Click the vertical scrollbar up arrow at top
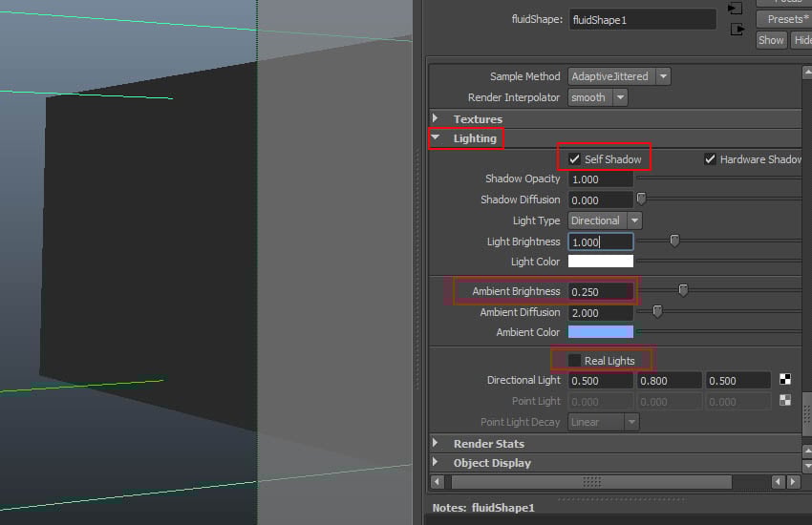Image resolution: width=812 pixels, height=525 pixels. click(x=807, y=73)
